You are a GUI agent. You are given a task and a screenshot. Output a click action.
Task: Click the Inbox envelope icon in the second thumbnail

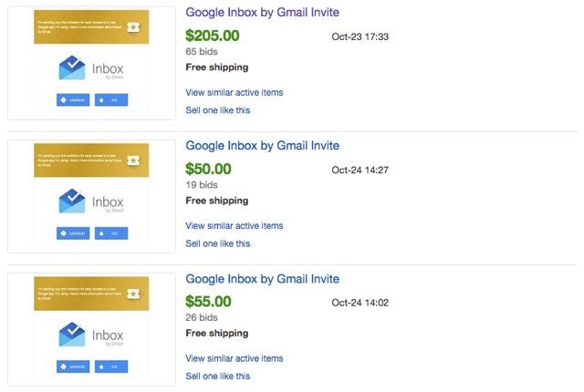pos(72,201)
